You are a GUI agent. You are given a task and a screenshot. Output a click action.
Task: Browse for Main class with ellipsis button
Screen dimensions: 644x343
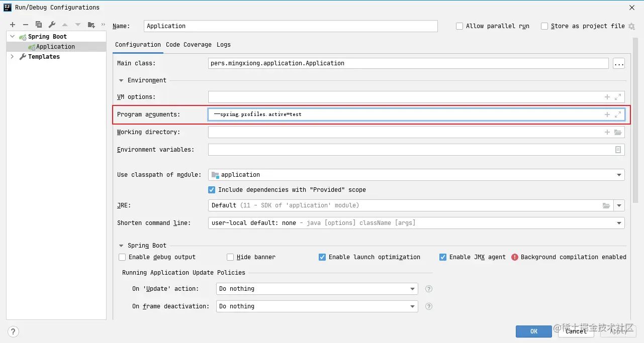(x=618, y=63)
